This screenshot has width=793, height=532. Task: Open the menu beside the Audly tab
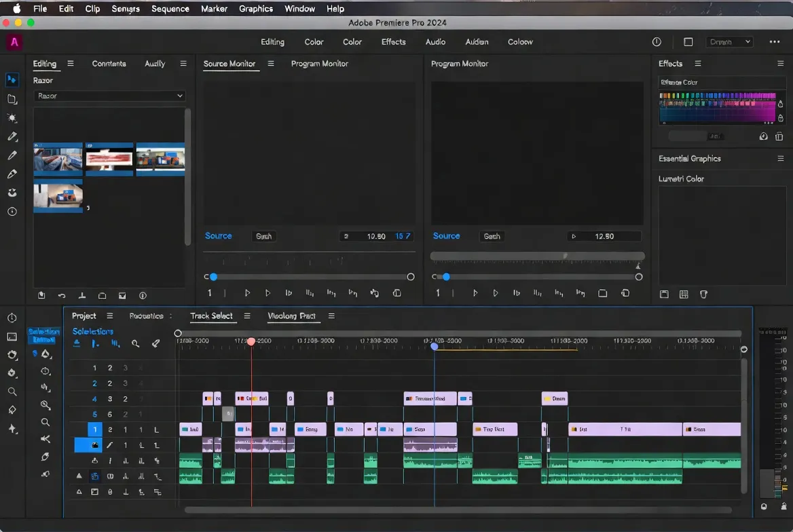[183, 63]
